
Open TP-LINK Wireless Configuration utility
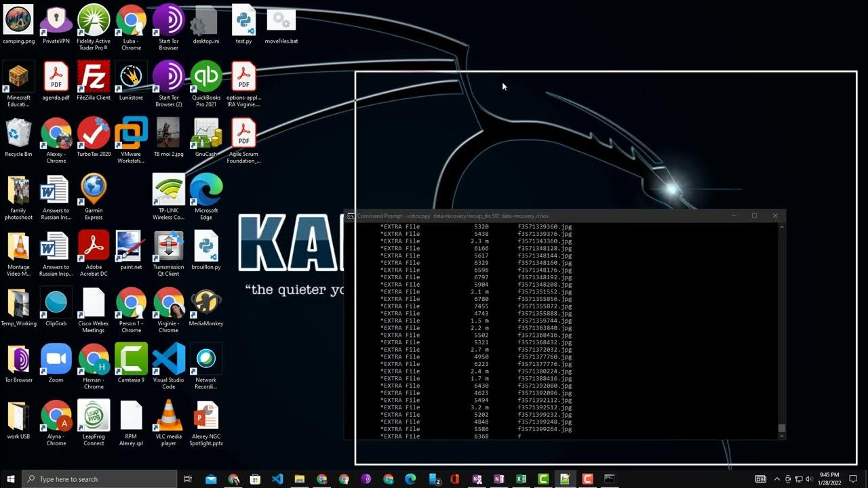click(x=168, y=197)
